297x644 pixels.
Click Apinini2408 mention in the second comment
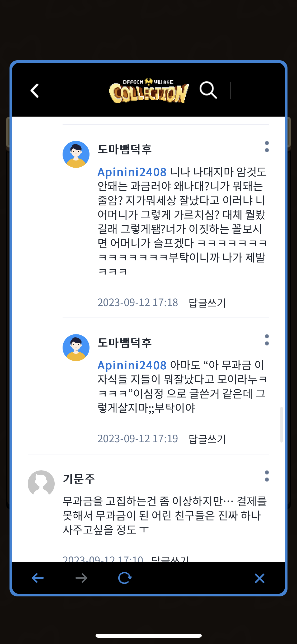point(132,365)
